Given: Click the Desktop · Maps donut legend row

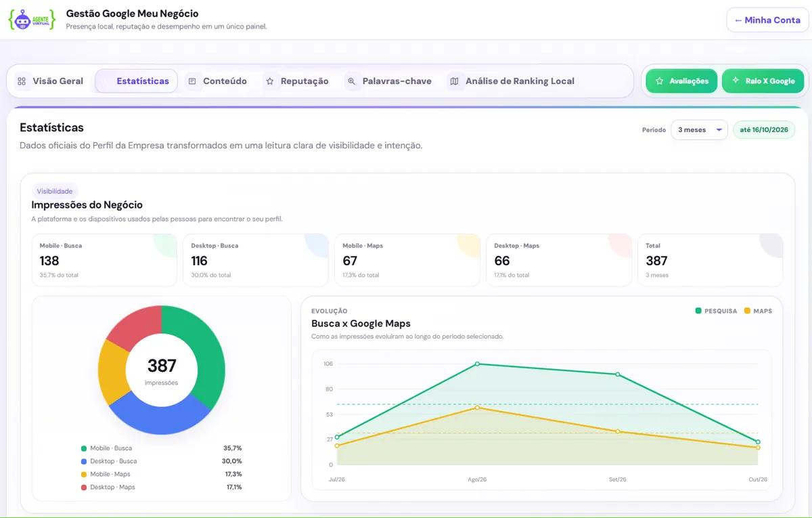Looking at the screenshot, I should click(x=161, y=487).
